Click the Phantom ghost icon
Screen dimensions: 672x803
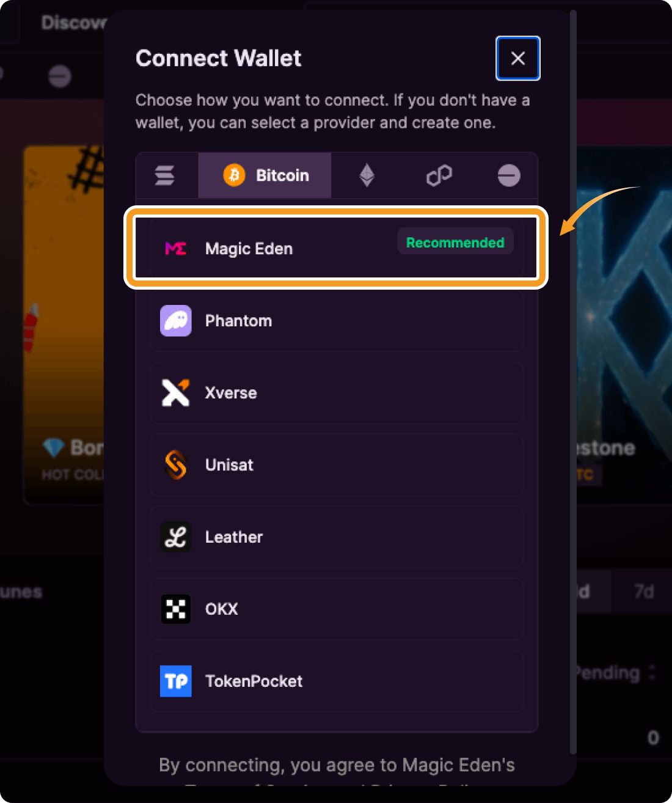pos(176,321)
